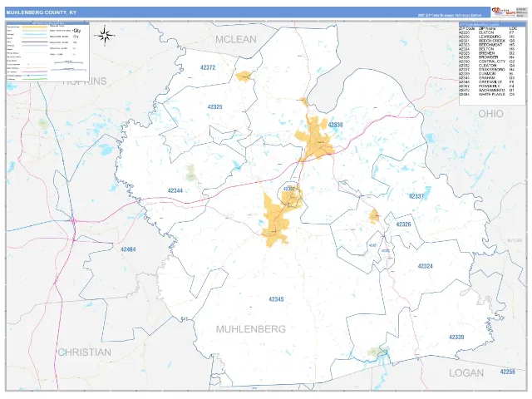
Task: Click the MUHLENBERG COUNTY, KY title
Action: pos(42,12)
